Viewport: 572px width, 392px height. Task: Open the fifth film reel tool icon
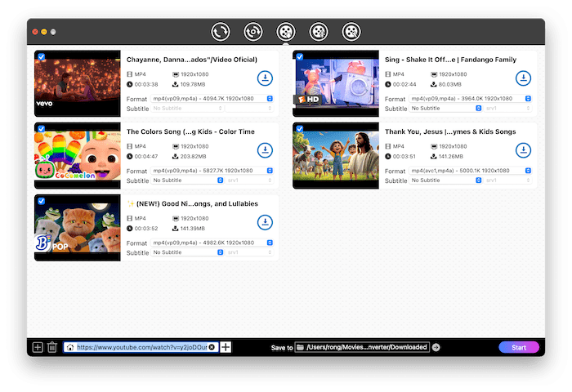[x=351, y=32]
